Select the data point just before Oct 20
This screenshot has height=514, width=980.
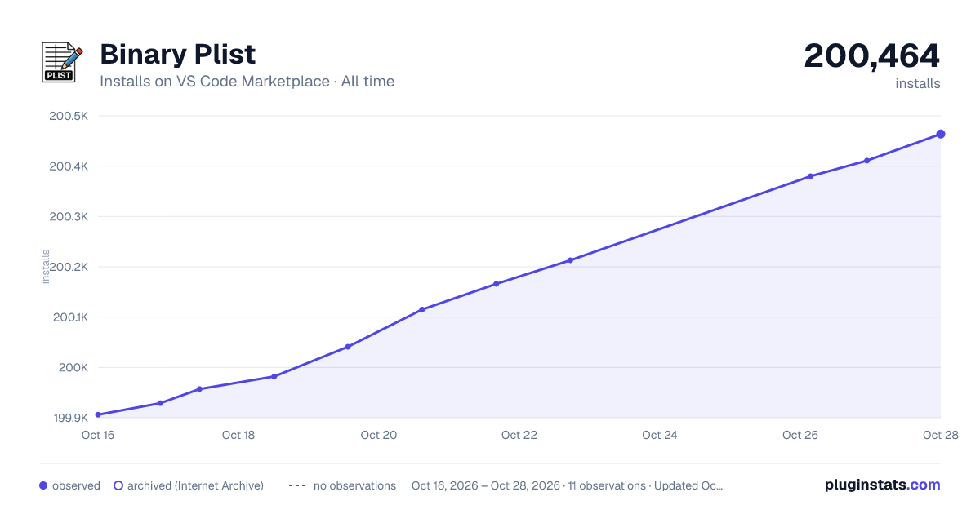tap(348, 347)
